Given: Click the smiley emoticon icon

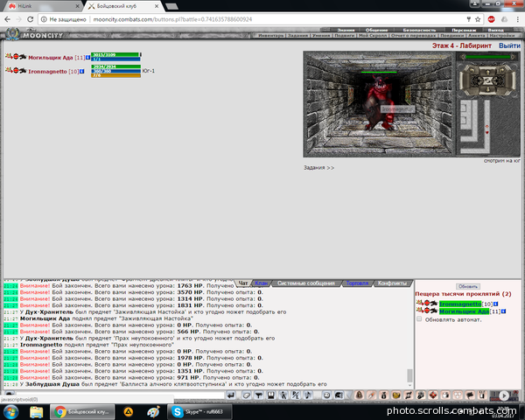Looking at the screenshot, I should click(326, 395).
